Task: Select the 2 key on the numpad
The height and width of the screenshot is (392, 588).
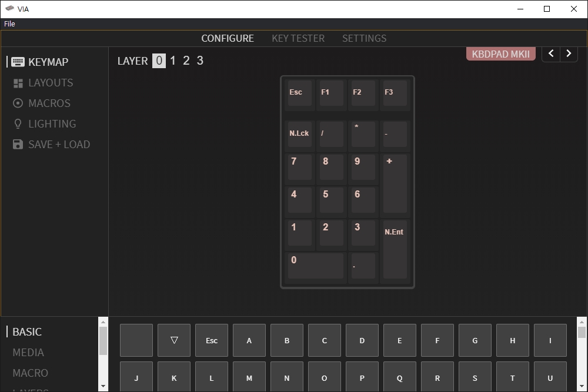Action: coord(332,234)
